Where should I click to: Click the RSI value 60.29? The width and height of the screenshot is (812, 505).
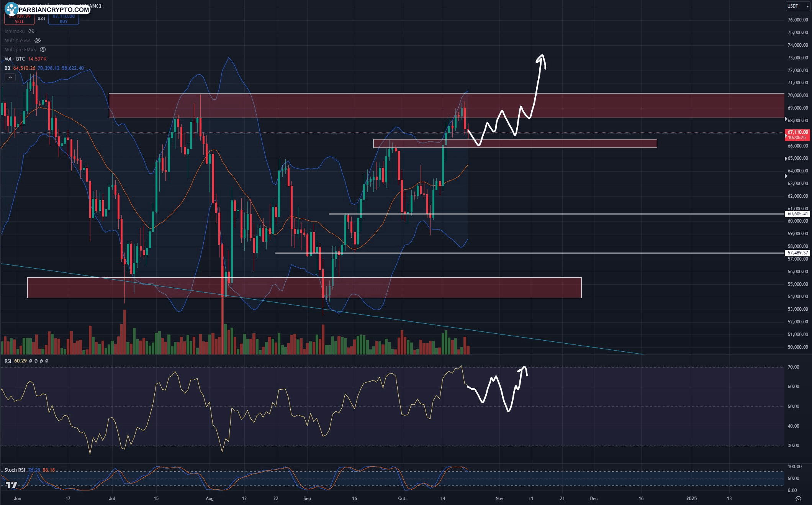[x=21, y=361]
